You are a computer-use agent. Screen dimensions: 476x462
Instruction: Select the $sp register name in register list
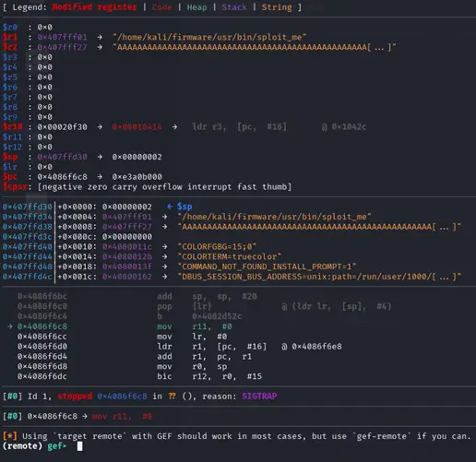(10, 157)
